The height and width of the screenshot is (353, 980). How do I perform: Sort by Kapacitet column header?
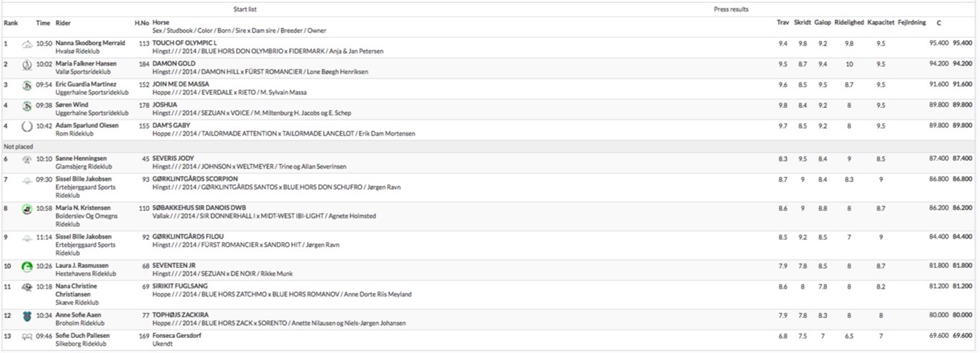pyautogui.click(x=881, y=23)
